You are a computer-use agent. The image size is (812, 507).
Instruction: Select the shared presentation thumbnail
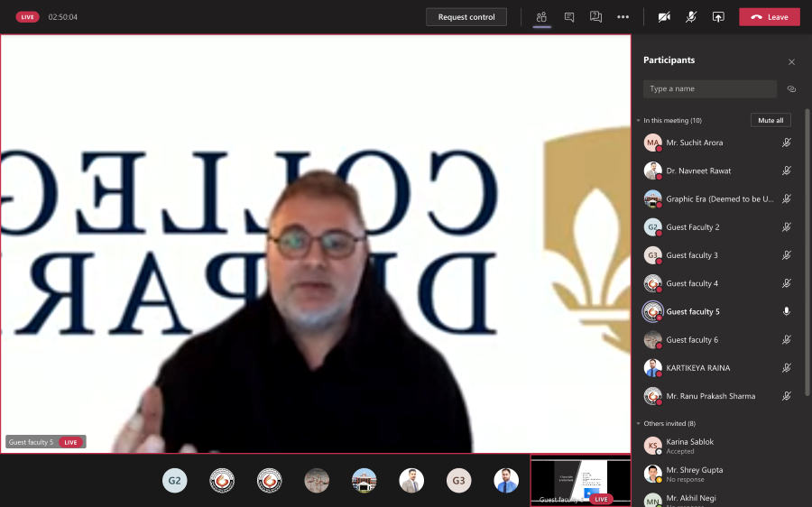coord(579,480)
